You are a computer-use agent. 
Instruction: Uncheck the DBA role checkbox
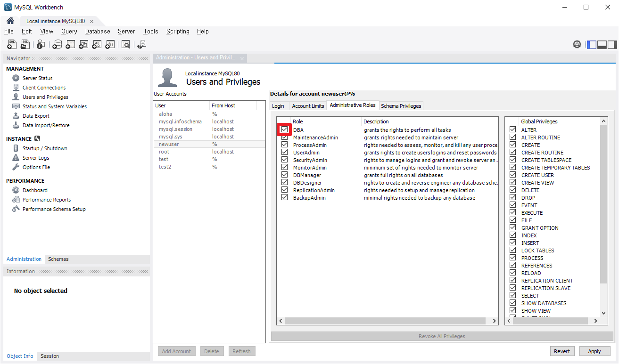pos(284,129)
